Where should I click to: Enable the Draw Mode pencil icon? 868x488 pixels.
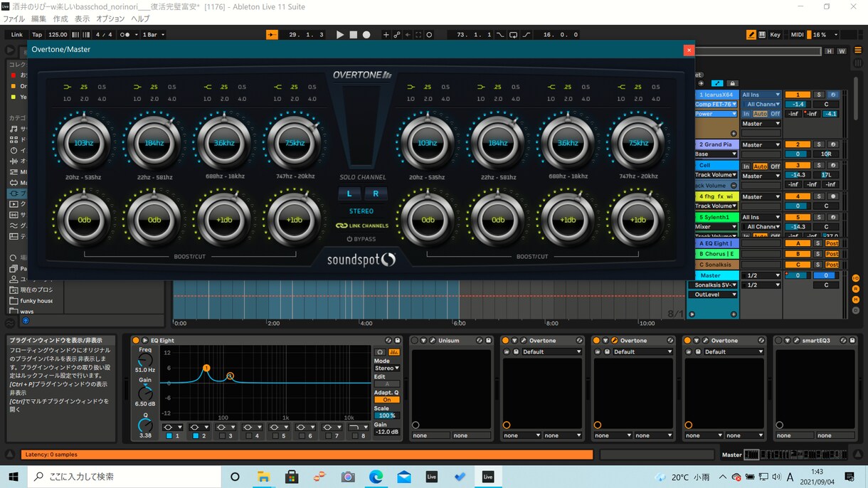tap(751, 35)
